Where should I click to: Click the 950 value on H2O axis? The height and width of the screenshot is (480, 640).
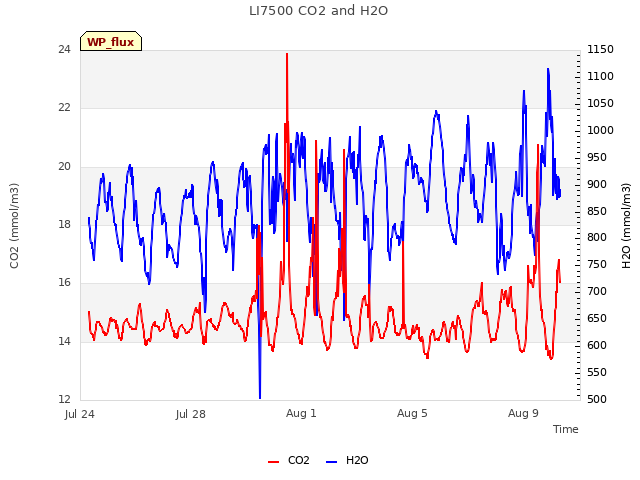click(x=597, y=157)
